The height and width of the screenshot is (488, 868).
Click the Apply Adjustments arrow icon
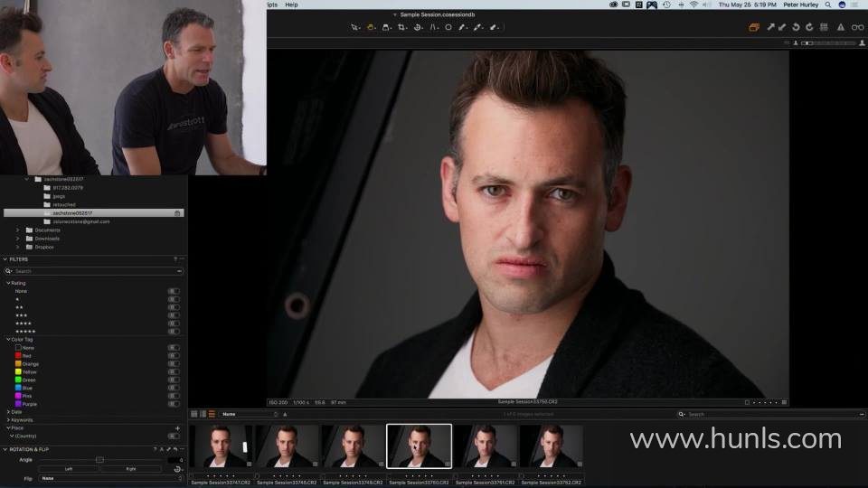click(782, 27)
